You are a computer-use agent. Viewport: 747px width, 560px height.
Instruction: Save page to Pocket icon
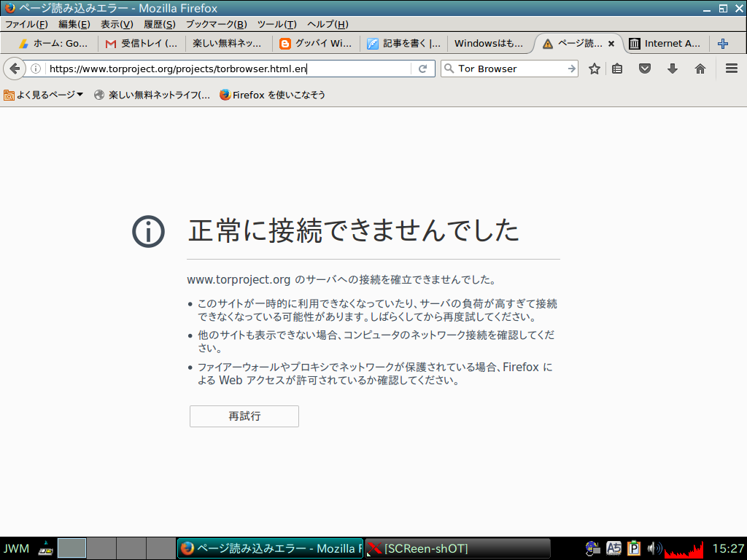tap(645, 69)
